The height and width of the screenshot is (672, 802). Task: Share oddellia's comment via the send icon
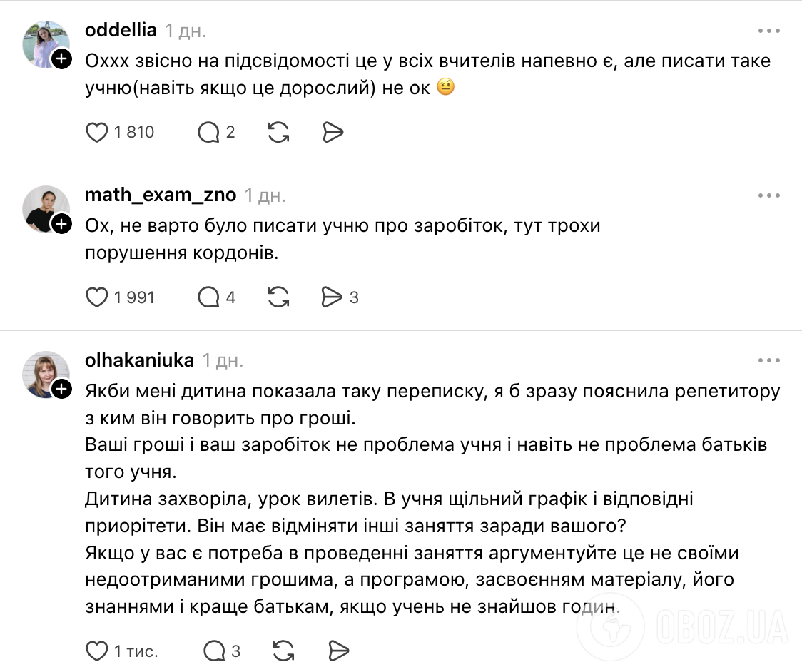[333, 132]
